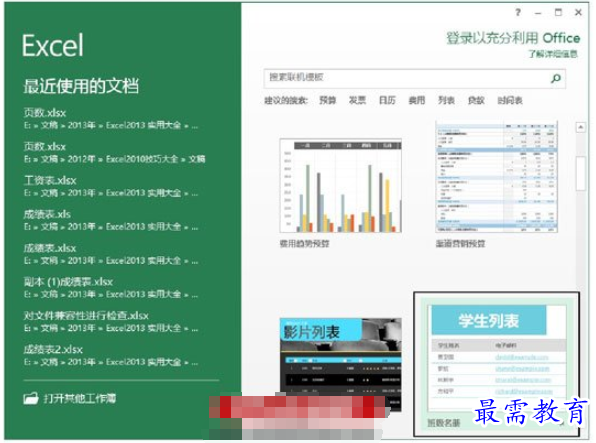
Task: Select the 列表 suggested search
Action: [446, 100]
